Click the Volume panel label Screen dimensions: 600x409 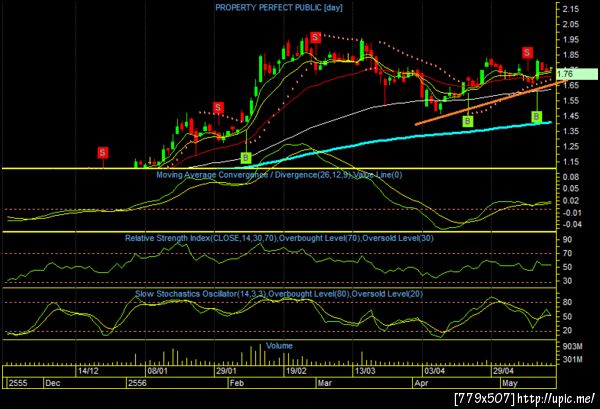(x=279, y=345)
